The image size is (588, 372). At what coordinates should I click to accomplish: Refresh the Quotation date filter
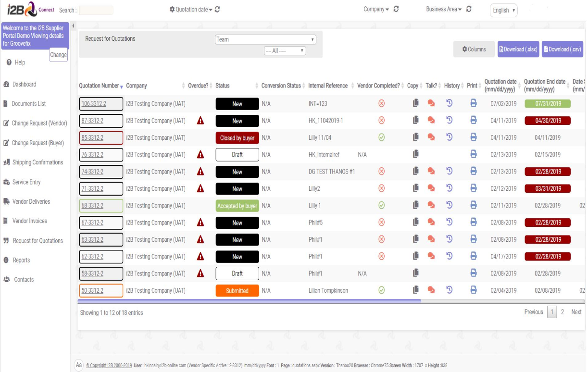[x=217, y=10]
